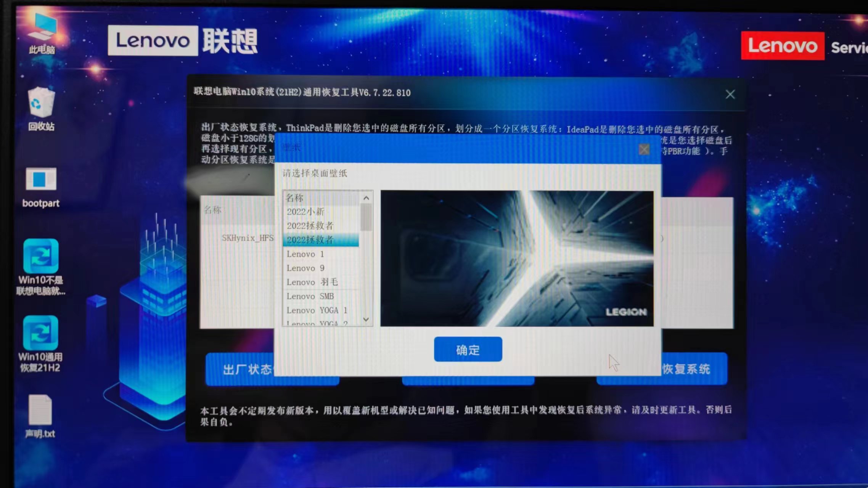The width and height of the screenshot is (868, 488).
Task: Choose the Lenovo 9 wallpaper
Action: pyautogui.click(x=321, y=268)
